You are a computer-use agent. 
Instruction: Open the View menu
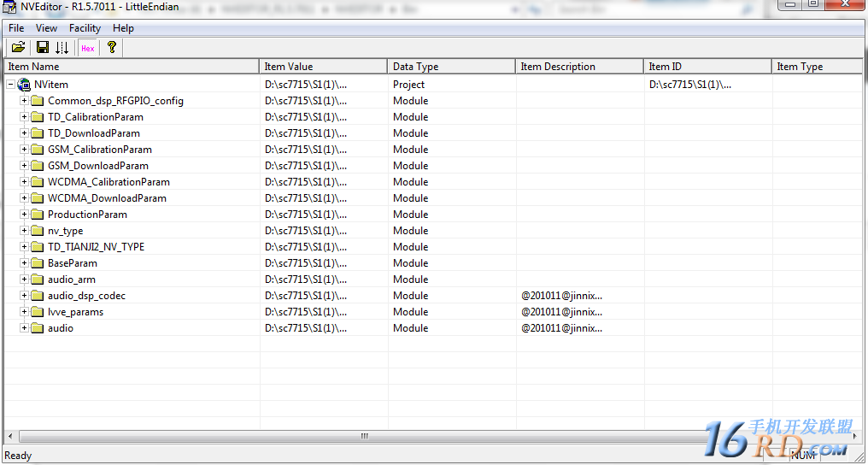[x=46, y=28]
